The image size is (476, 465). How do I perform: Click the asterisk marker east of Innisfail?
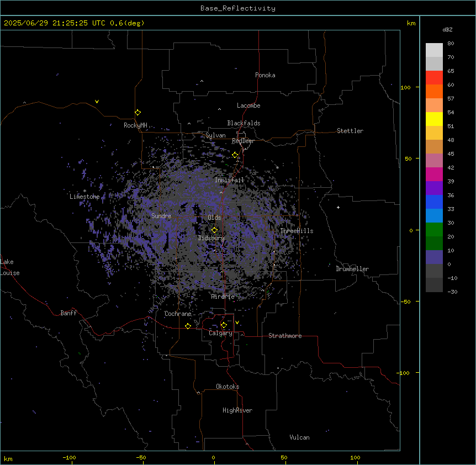[x=277, y=167]
